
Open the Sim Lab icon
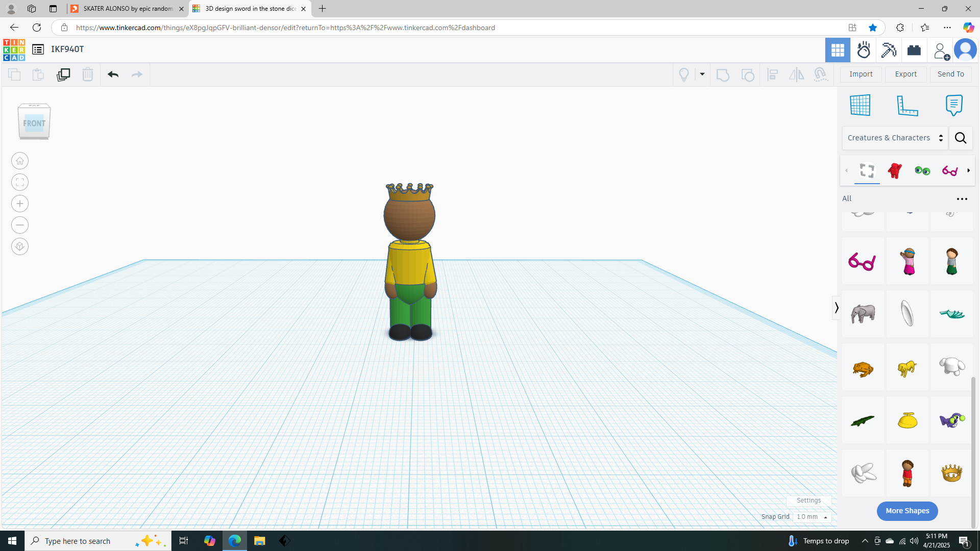864,50
